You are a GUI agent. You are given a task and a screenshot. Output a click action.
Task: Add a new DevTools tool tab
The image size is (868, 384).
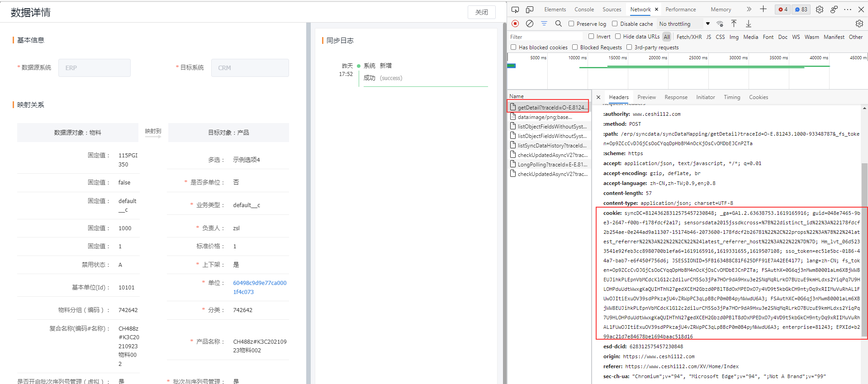[x=763, y=9]
